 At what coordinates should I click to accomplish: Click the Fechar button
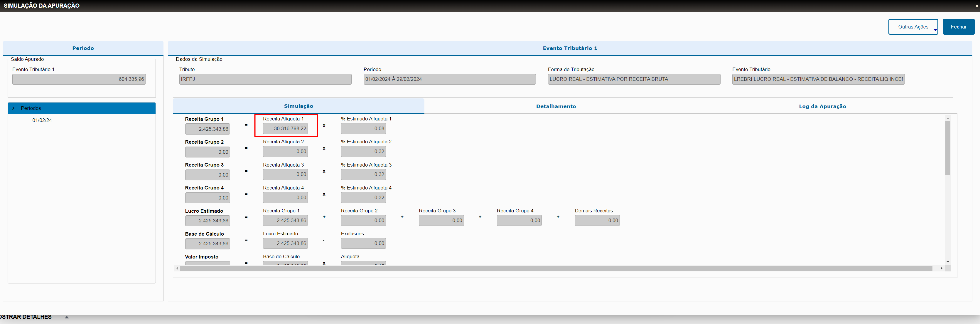click(x=958, y=27)
